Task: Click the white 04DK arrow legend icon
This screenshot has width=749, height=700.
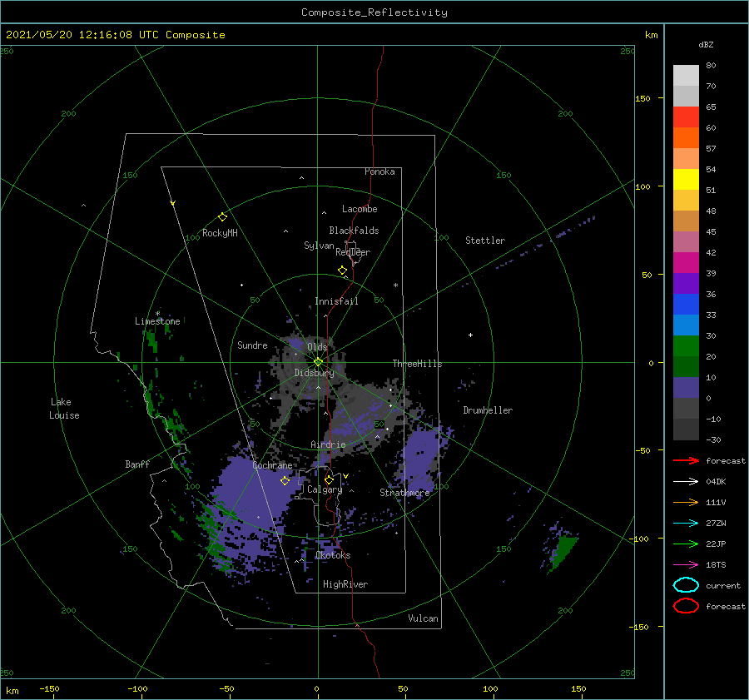Action: pyautogui.click(x=686, y=481)
